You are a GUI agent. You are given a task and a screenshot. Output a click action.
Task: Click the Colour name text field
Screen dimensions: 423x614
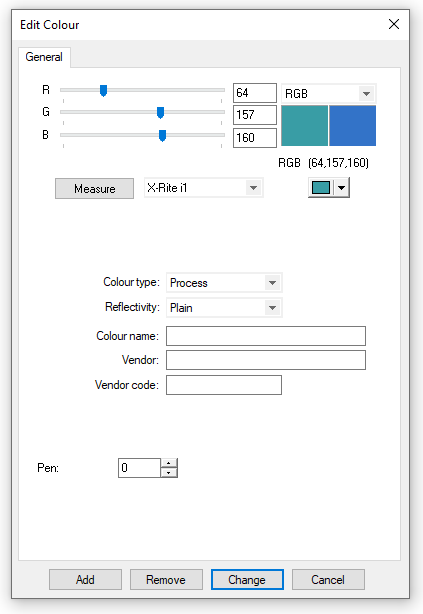point(266,336)
